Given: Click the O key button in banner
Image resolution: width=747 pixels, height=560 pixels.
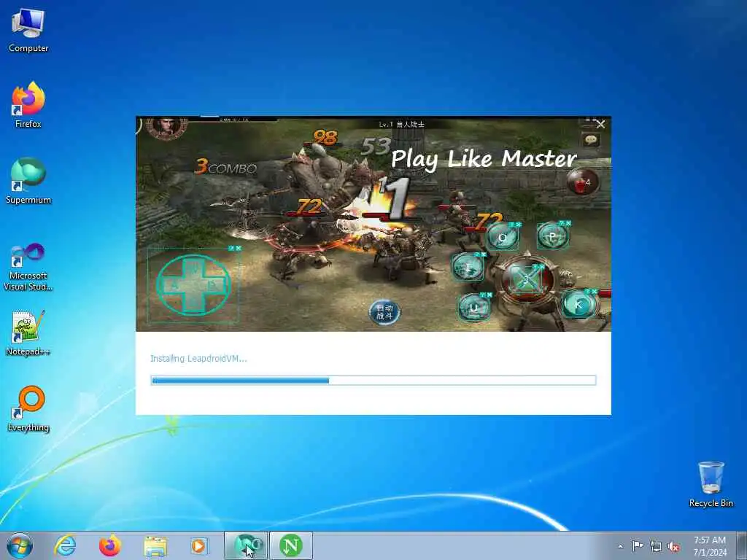Looking at the screenshot, I should [503, 237].
